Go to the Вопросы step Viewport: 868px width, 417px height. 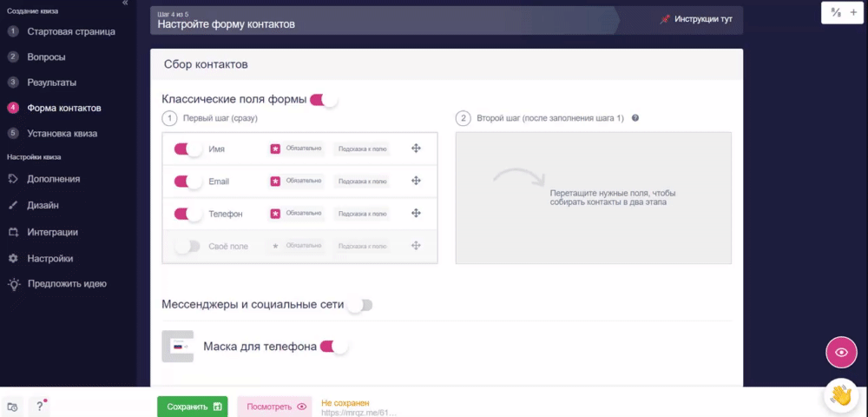pos(47,57)
